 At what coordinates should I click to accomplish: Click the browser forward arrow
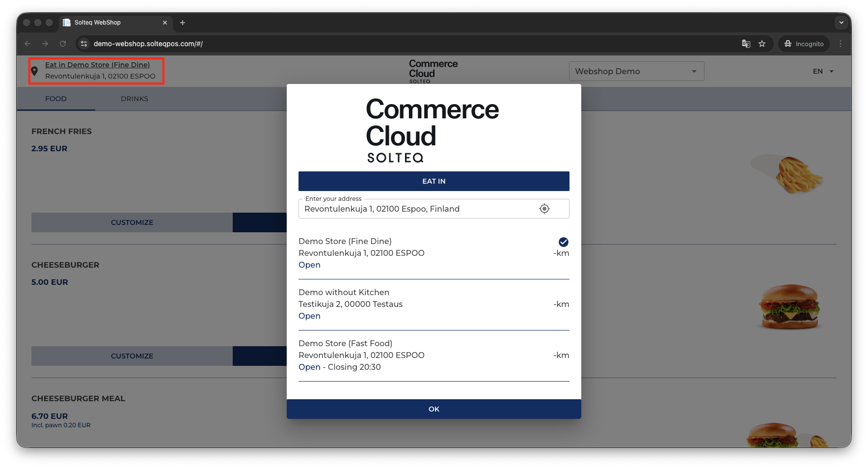point(45,44)
